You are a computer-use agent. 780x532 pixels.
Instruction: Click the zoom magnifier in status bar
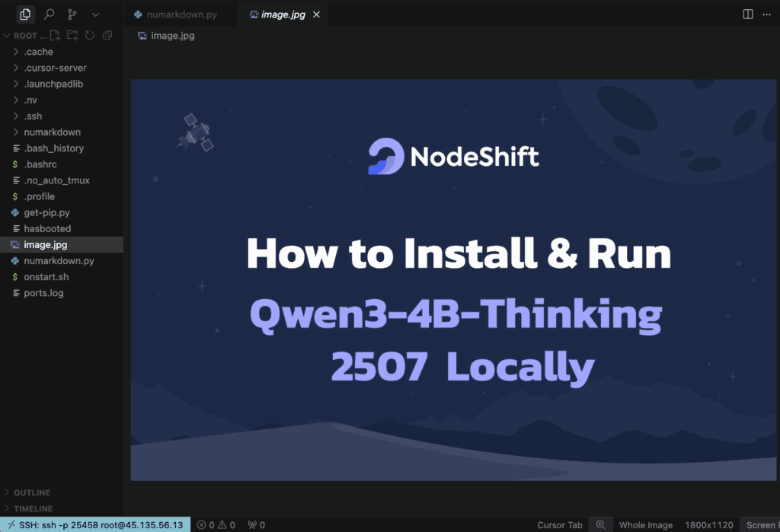600,525
